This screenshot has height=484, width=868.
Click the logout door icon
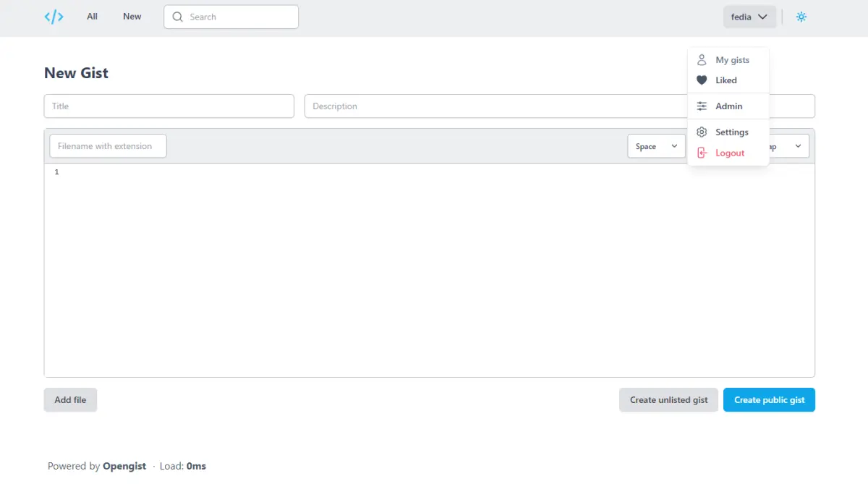[x=702, y=153]
